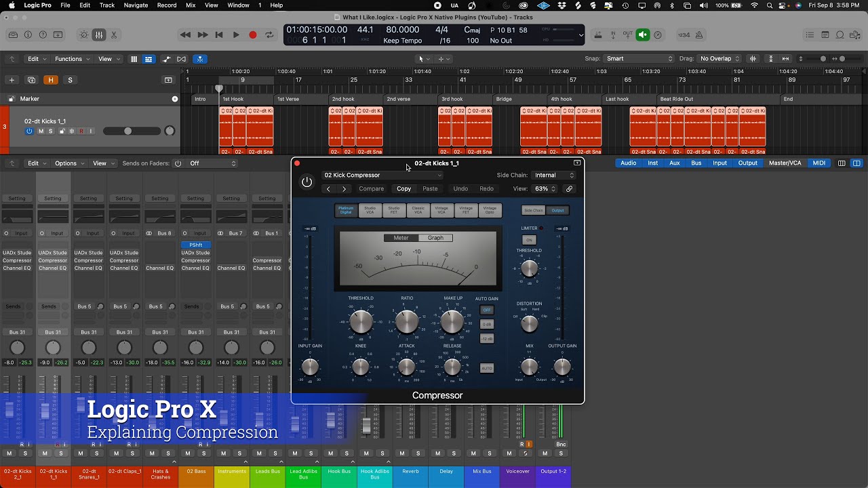Open the Drag mode dropdown No Overlap

(720, 59)
